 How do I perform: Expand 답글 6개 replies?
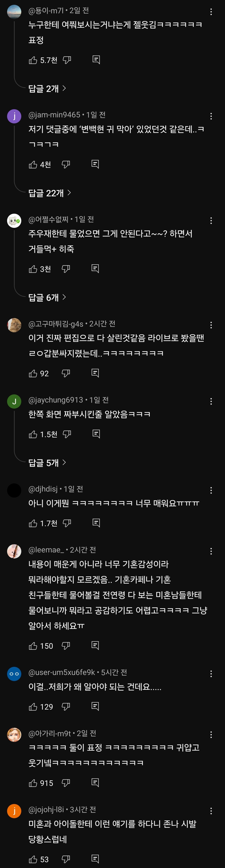[x=47, y=297]
